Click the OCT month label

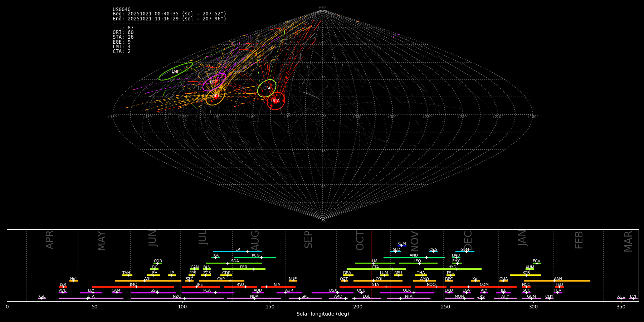click(360, 240)
